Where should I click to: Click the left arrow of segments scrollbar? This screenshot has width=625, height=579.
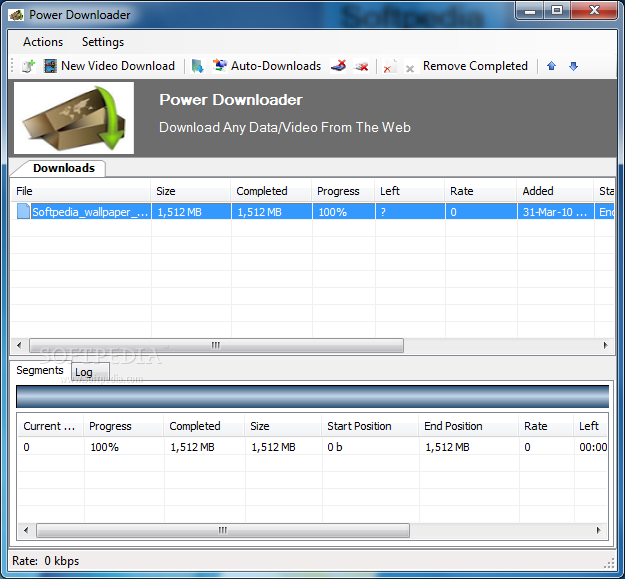point(26,530)
